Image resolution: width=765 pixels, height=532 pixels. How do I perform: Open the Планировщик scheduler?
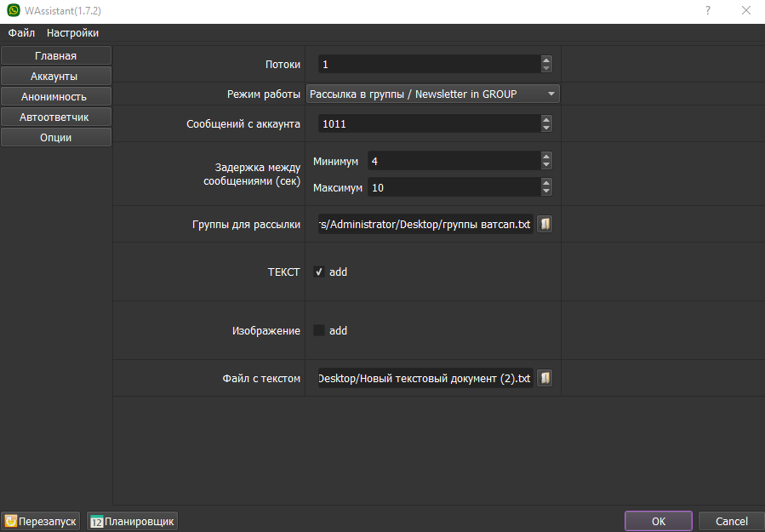tap(133, 521)
